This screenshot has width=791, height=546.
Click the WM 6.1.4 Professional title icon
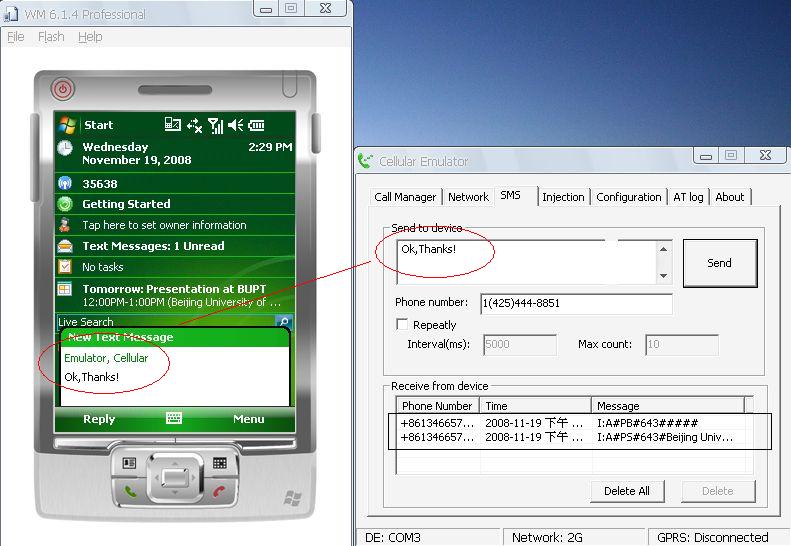tap(11, 14)
